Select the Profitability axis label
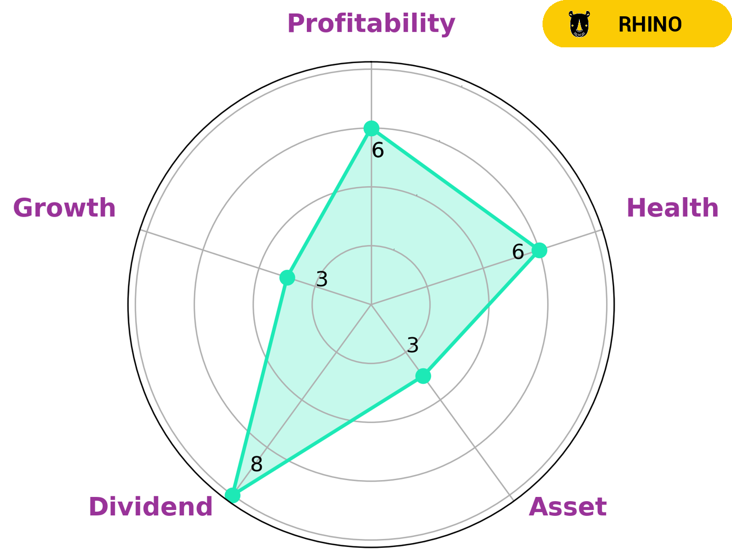 (371, 24)
